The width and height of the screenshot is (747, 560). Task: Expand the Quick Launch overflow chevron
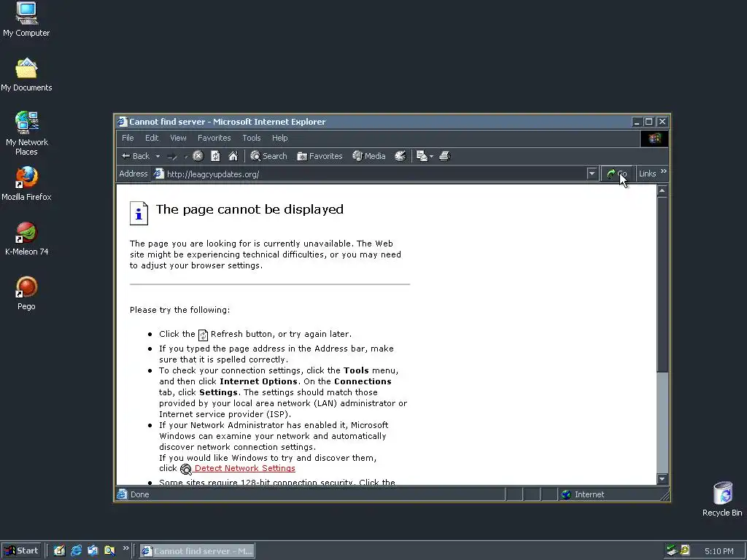[125, 548]
